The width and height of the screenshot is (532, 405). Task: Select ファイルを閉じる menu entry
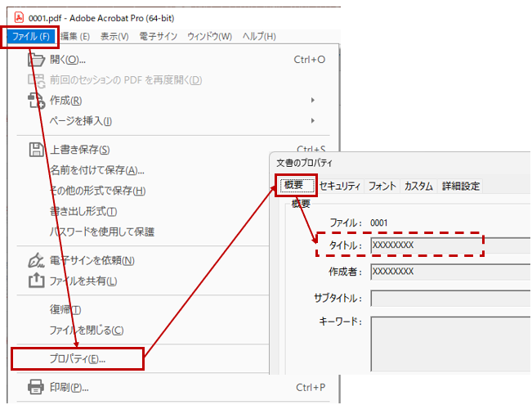tap(87, 331)
